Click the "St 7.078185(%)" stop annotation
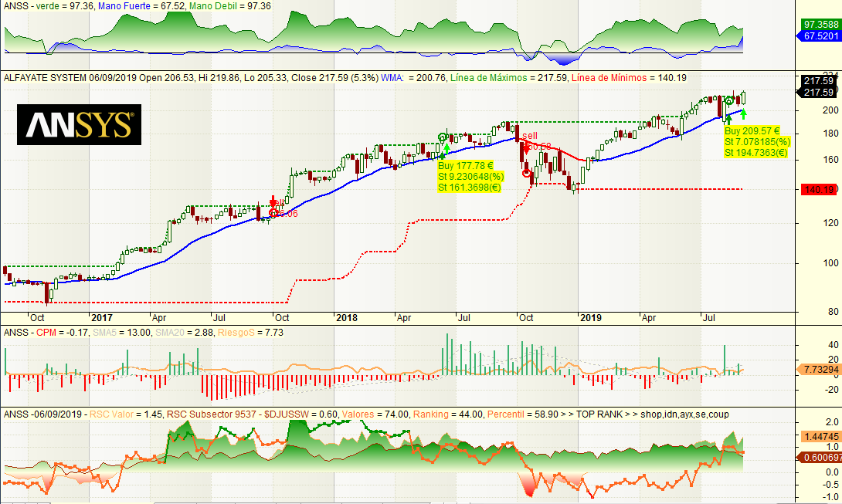Viewport: 842px width, 504px height. [757, 142]
